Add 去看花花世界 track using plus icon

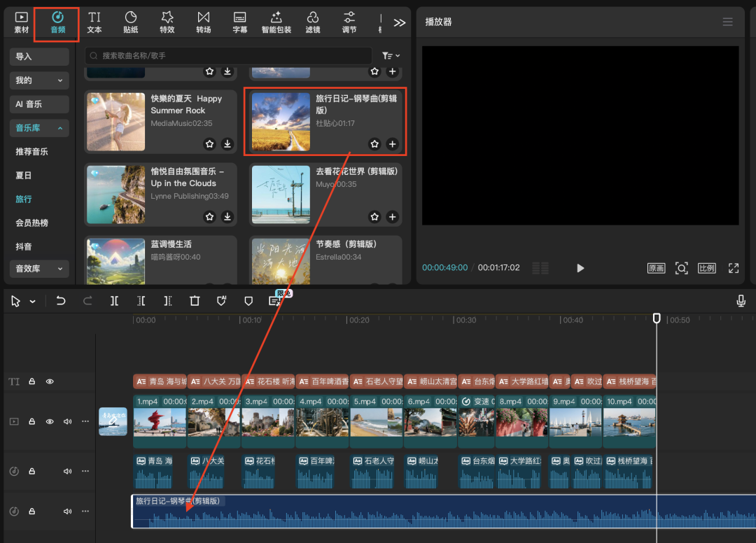pyautogui.click(x=392, y=217)
